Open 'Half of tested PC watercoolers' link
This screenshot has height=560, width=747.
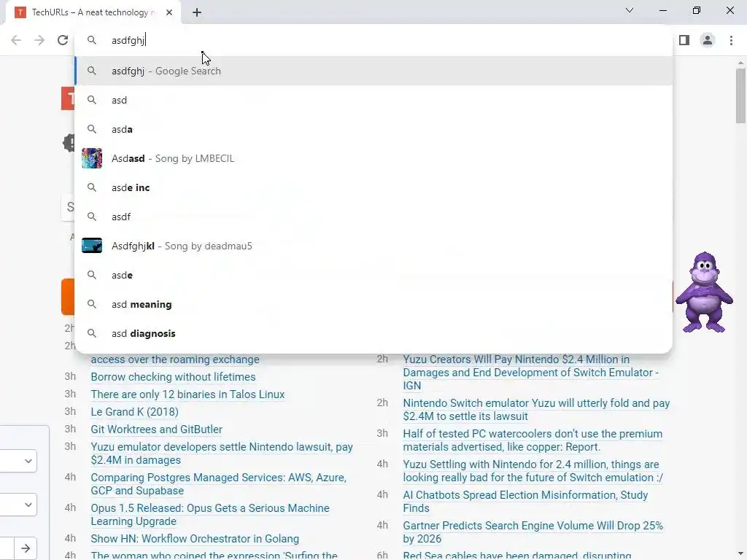[x=533, y=440]
